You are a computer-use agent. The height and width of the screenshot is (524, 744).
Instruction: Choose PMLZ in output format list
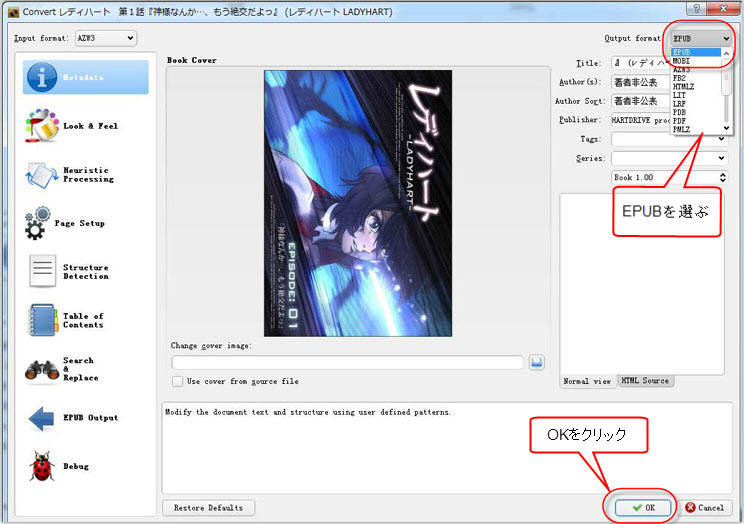(696, 129)
